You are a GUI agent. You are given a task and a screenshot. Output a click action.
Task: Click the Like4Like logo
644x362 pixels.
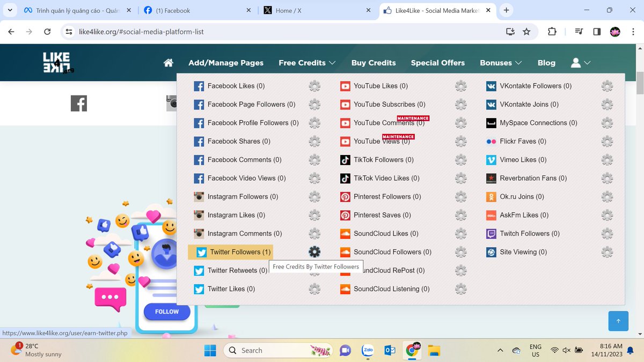pos(58,63)
